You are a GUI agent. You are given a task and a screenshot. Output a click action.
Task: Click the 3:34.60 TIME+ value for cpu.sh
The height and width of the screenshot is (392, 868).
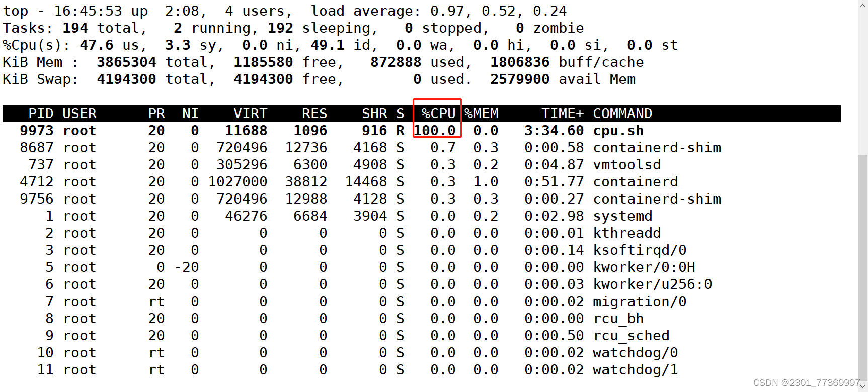pyautogui.click(x=554, y=131)
